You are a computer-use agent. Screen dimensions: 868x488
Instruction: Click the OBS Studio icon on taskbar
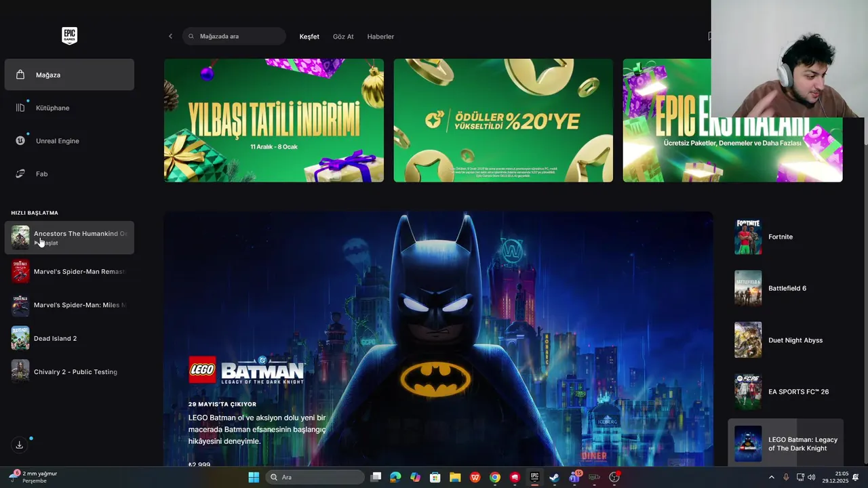(x=614, y=477)
